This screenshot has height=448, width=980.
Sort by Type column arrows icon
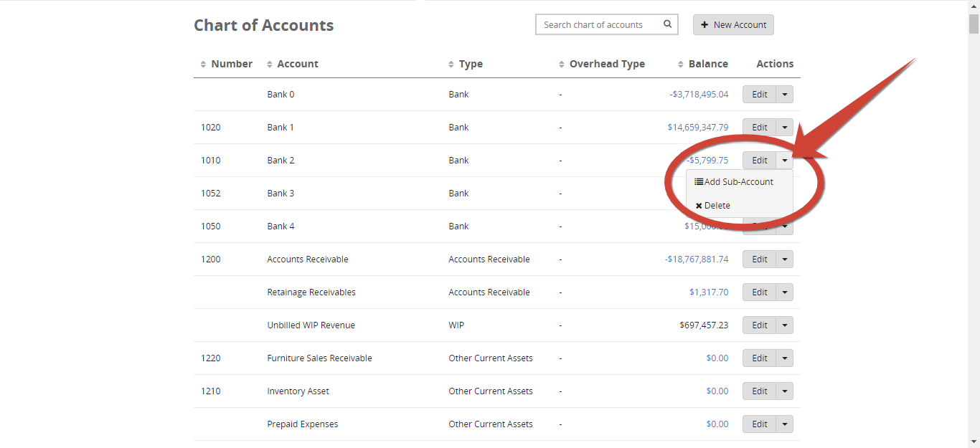[x=451, y=65]
